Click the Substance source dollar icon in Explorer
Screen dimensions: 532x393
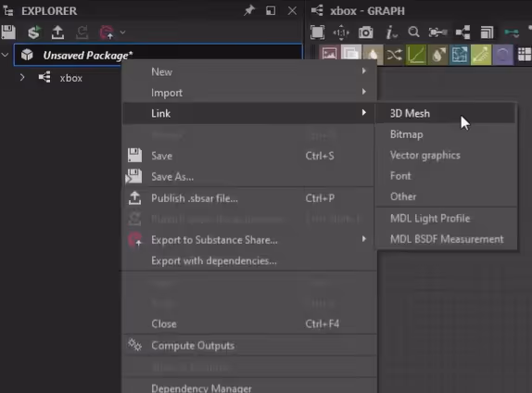coord(33,32)
